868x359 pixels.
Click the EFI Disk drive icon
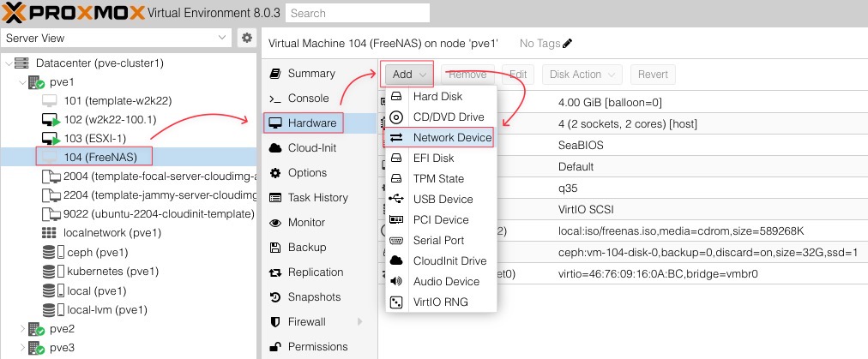[x=395, y=159]
